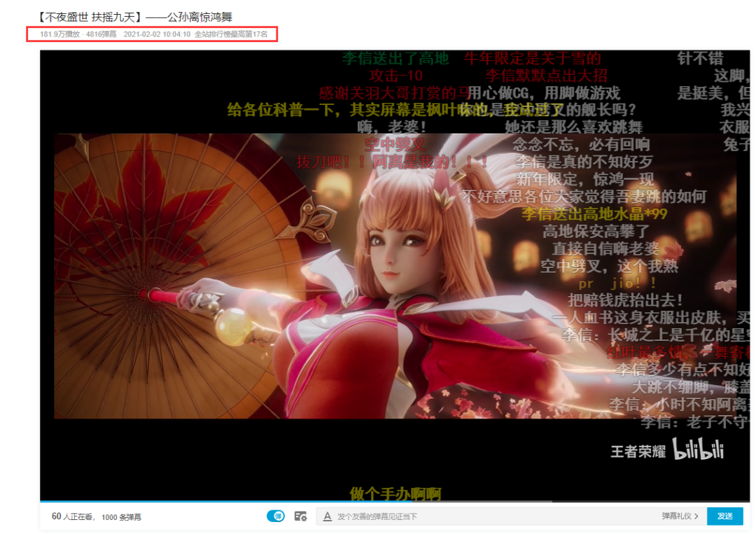Viewport: 756px width, 534px height.
Task: Click the video frame to pause playback
Action: click(394, 276)
